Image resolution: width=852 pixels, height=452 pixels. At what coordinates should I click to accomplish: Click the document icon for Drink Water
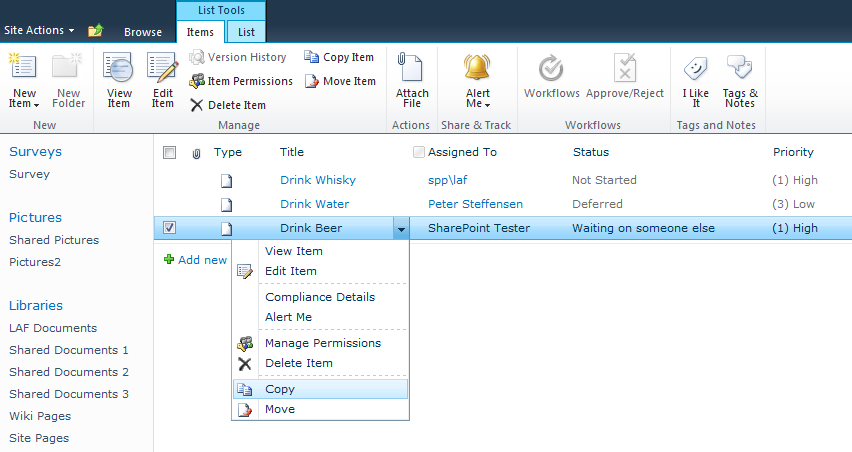click(x=227, y=204)
